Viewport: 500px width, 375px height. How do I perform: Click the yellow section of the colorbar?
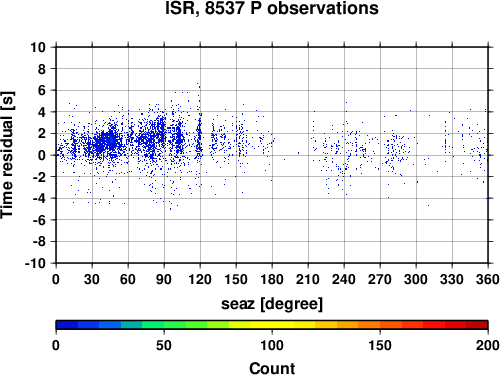click(x=272, y=325)
